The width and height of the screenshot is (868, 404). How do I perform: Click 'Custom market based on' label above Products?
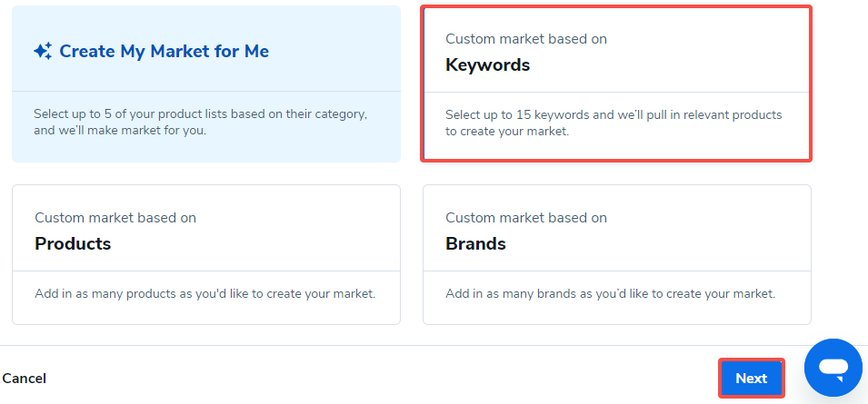[115, 218]
